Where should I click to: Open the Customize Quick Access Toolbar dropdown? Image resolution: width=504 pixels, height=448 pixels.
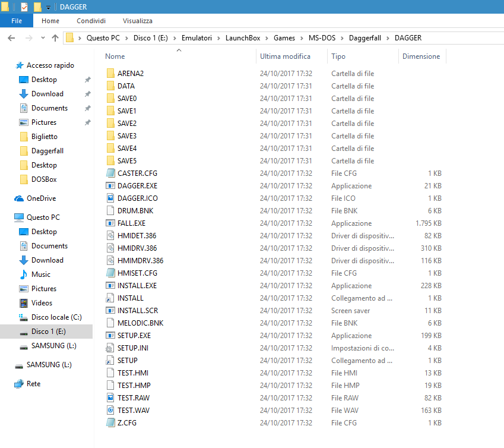coord(48,7)
